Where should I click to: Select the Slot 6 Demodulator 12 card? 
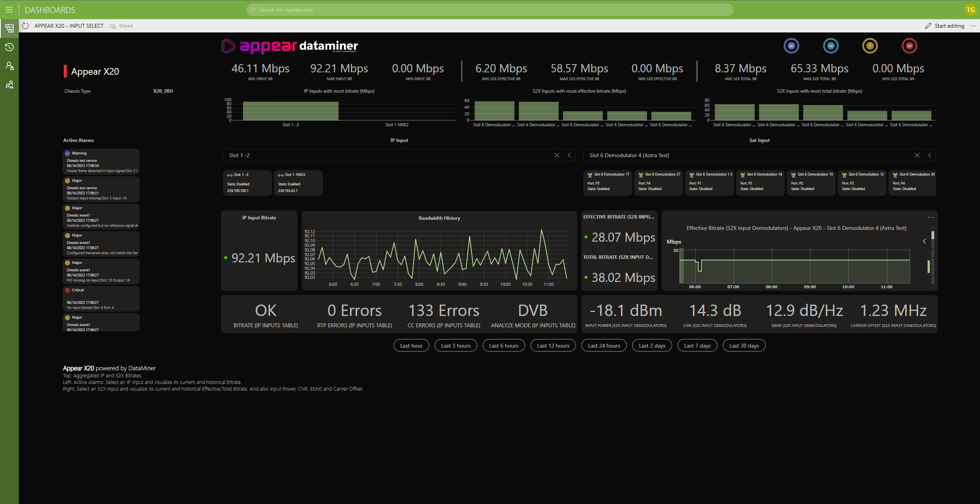(862, 182)
